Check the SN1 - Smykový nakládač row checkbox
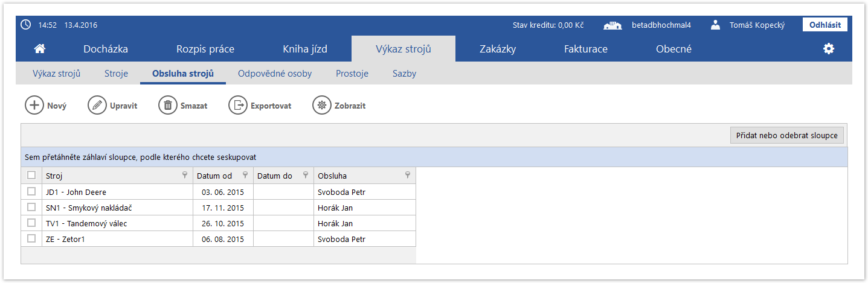Viewport: 868px width, 283px height. (x=31, y=207)
